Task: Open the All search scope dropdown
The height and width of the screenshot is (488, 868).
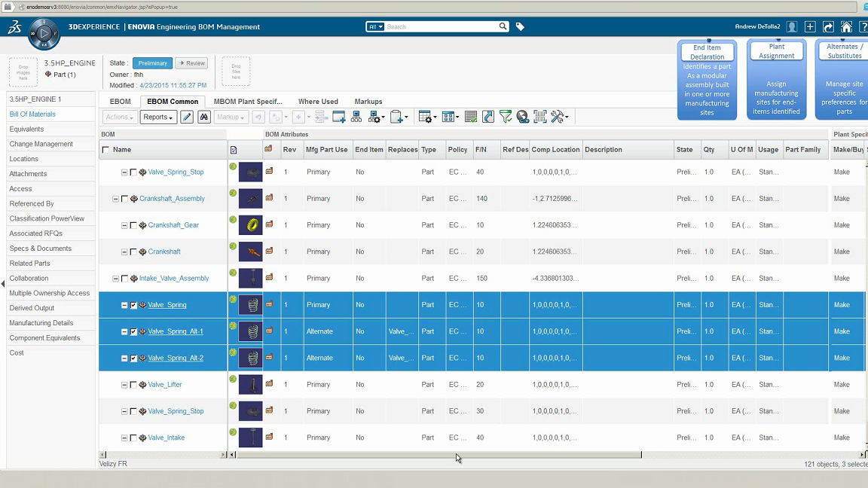Action: coord(375,26)
